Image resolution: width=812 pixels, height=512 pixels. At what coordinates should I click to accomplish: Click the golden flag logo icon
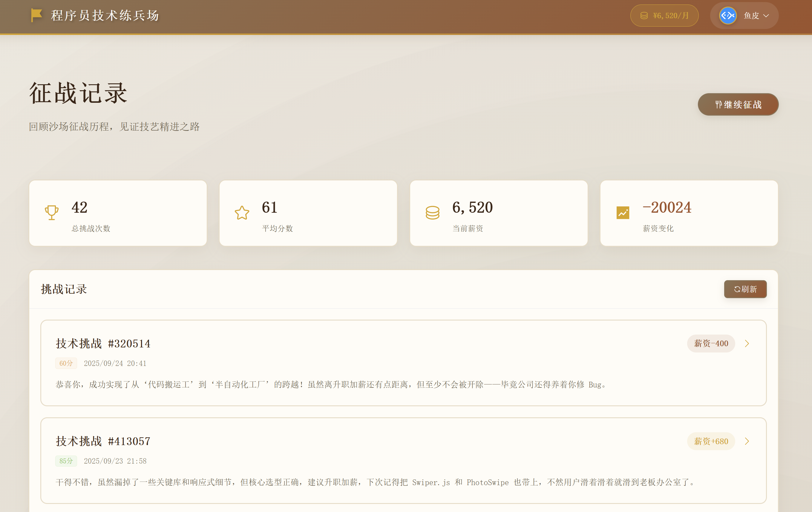pos(36,15)
